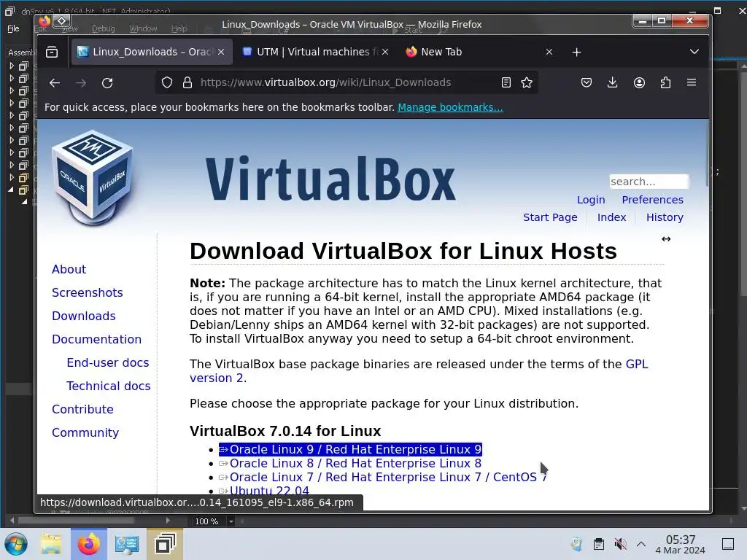
Task: Go back using the Firefox back arrow
Action: 55,83
